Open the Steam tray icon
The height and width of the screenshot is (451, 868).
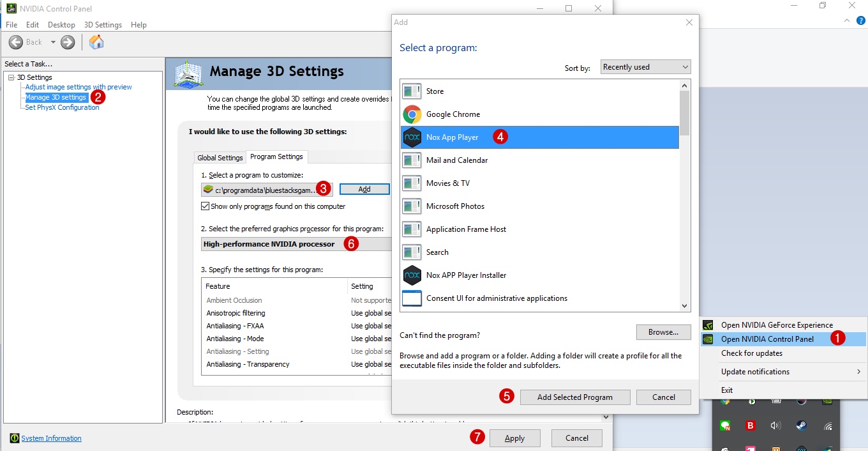point(801,425)
